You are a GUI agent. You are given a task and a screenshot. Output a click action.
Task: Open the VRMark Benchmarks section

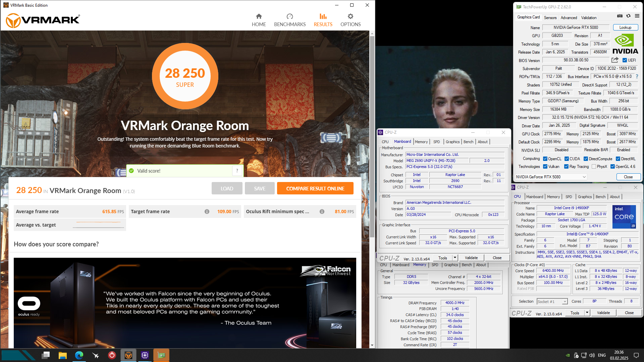coord(290,20)
